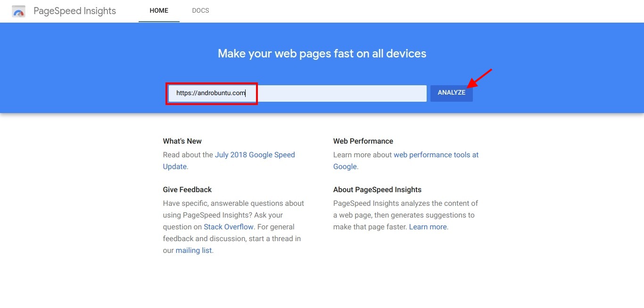The width and height of the screenshot is (644, 308).
Task: Visit the mailing list link
Action: tap(193, 250)
